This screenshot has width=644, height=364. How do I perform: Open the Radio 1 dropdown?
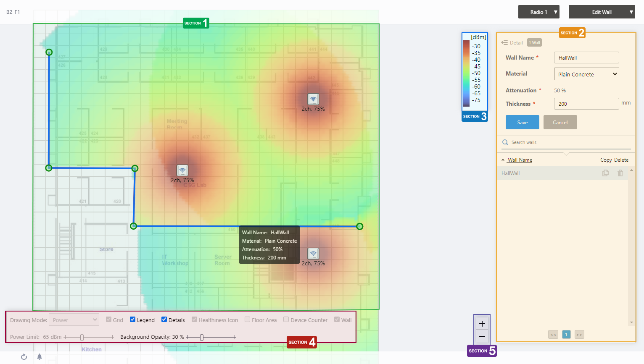538,12
